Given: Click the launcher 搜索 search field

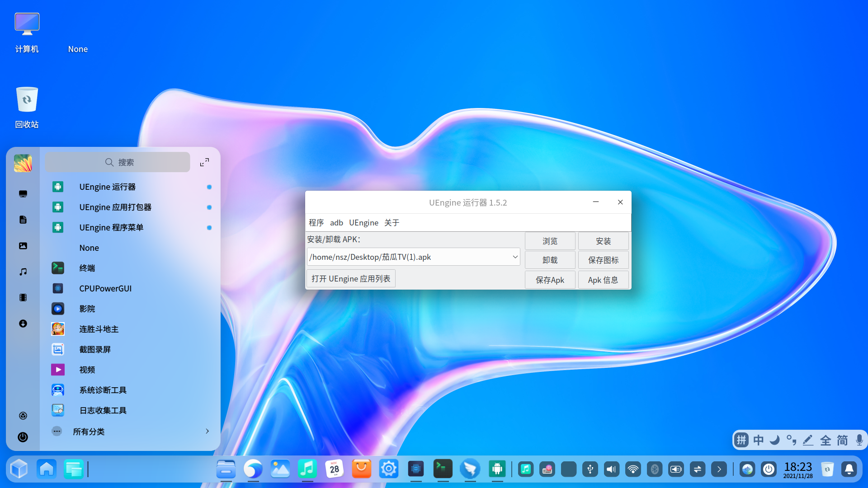Looking at the screenshot, I should [118, 162].
